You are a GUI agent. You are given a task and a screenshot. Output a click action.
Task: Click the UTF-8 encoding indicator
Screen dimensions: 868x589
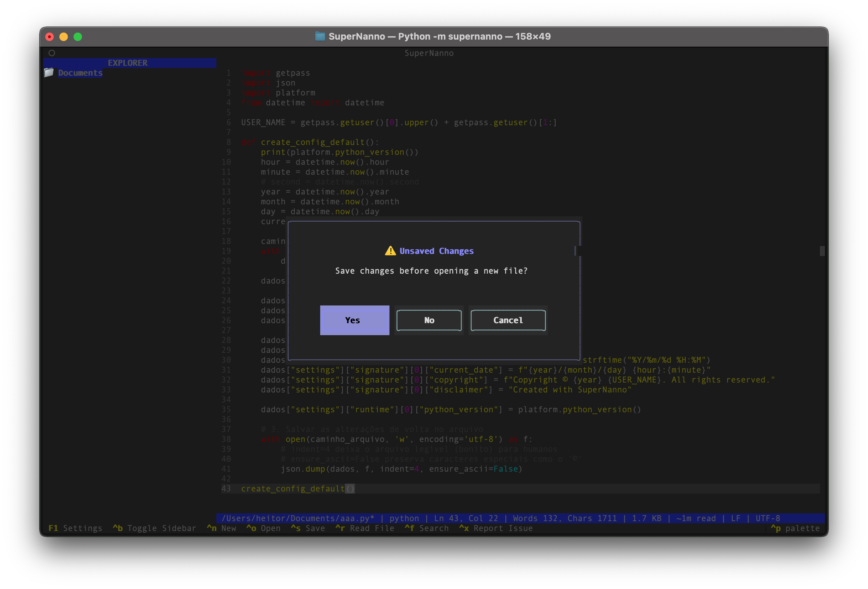(x=768, y=518)
